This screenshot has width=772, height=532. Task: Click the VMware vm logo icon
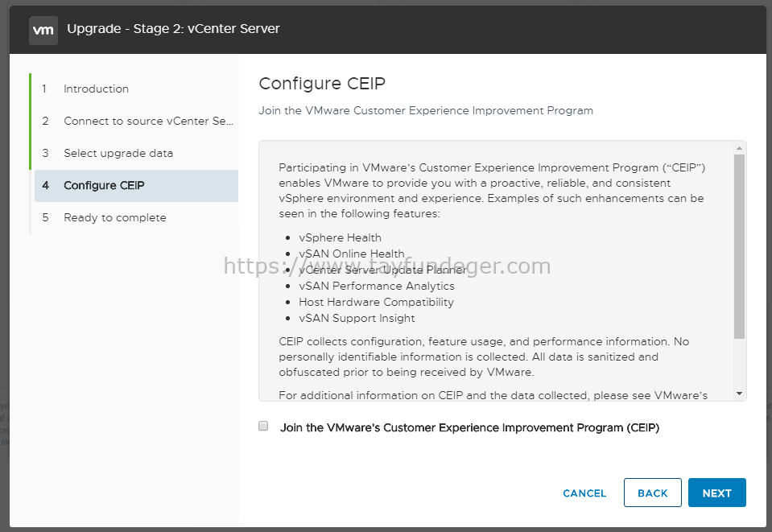(43, 30)
